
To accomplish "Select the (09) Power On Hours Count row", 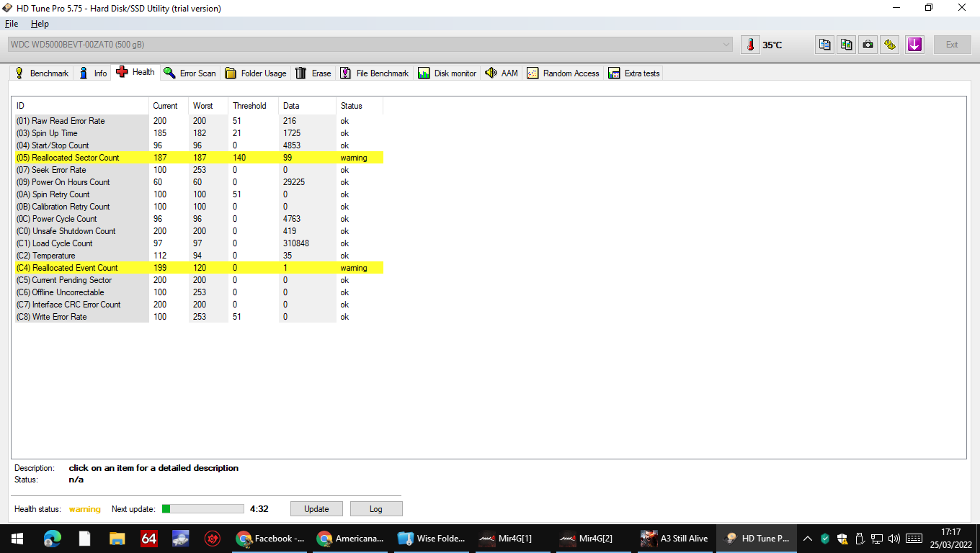I will pyautogui.click(x=199, y=182).
